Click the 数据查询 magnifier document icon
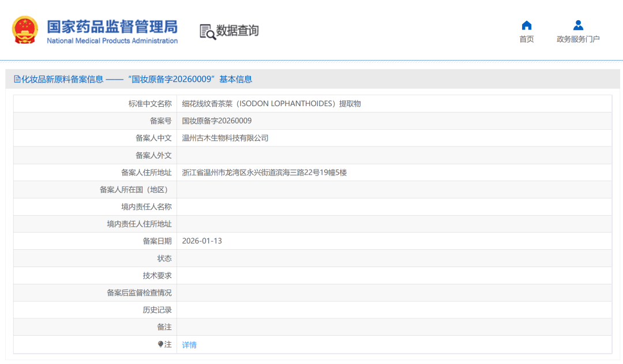The height and width of the screenshot is (364, 623). (x=207, y=32)
